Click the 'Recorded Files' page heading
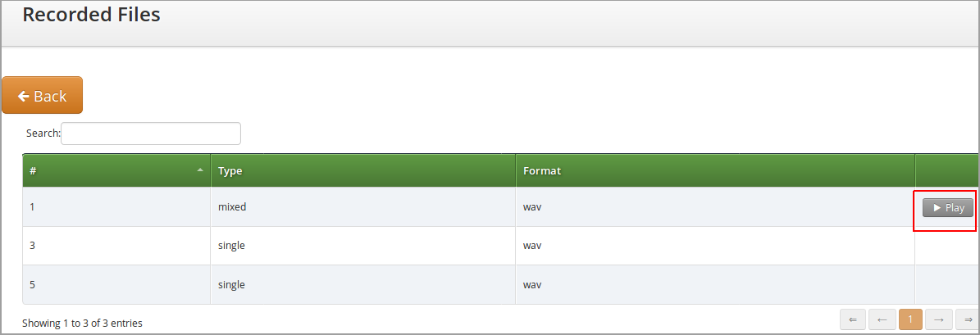This screenshot has height=335, width=980. coord(91,15)
